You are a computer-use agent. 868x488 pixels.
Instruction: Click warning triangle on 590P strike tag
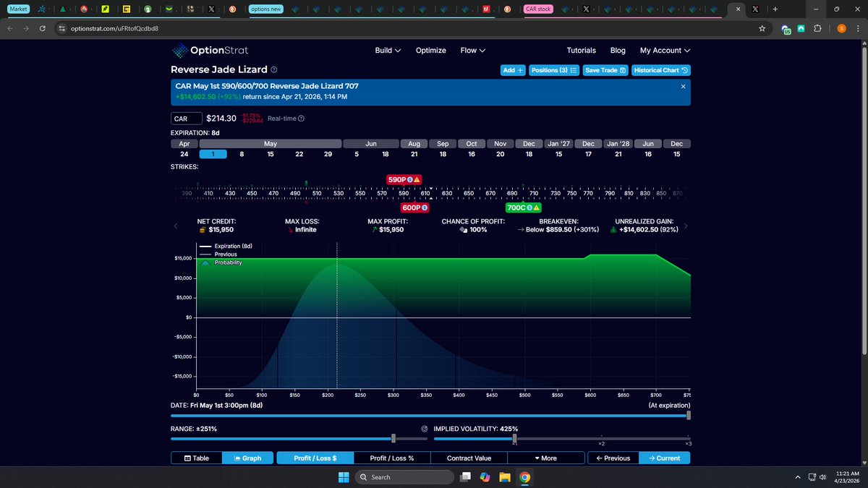(417, 179)
